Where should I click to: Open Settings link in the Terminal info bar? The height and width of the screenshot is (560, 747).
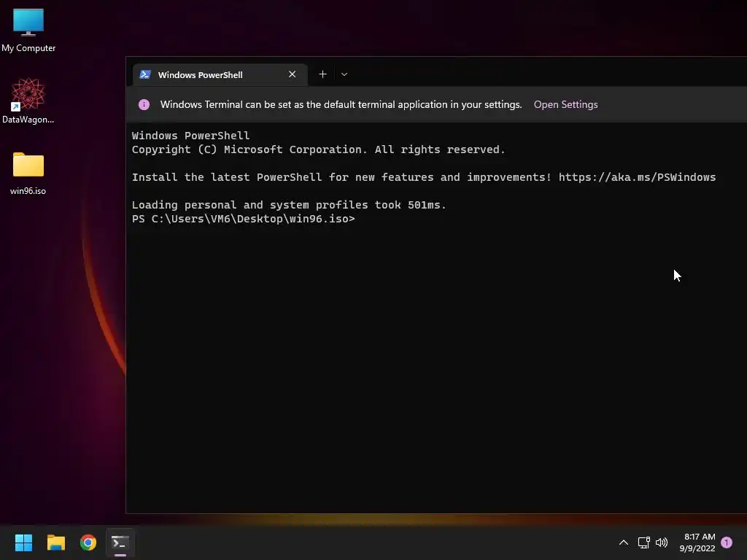[x=565, y=105]
